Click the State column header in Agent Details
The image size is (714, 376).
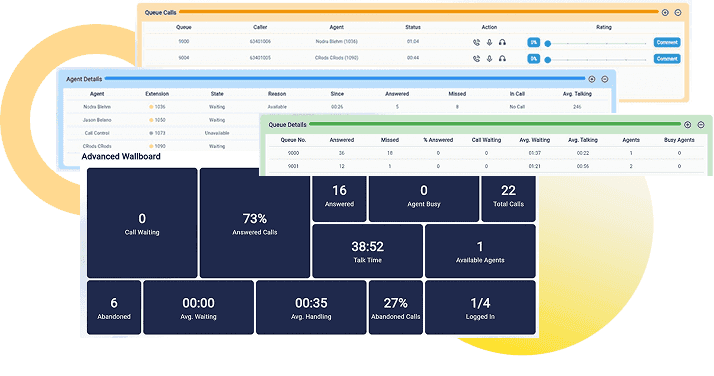pyautogui.click(x=217, y=94)
